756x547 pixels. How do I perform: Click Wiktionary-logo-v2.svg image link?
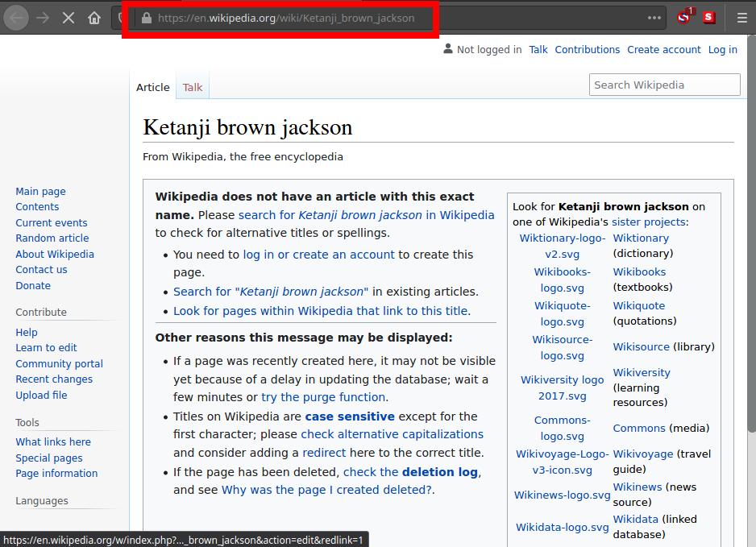tap(563, 246)
